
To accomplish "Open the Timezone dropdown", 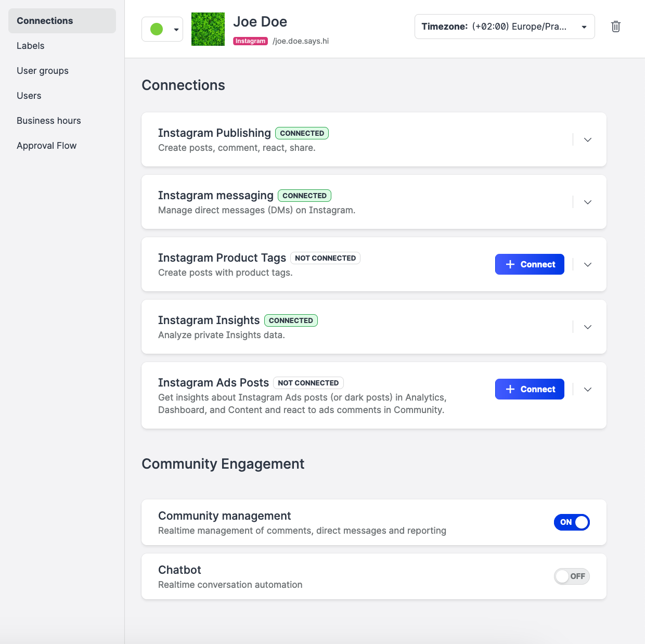I will coord(504,27).
